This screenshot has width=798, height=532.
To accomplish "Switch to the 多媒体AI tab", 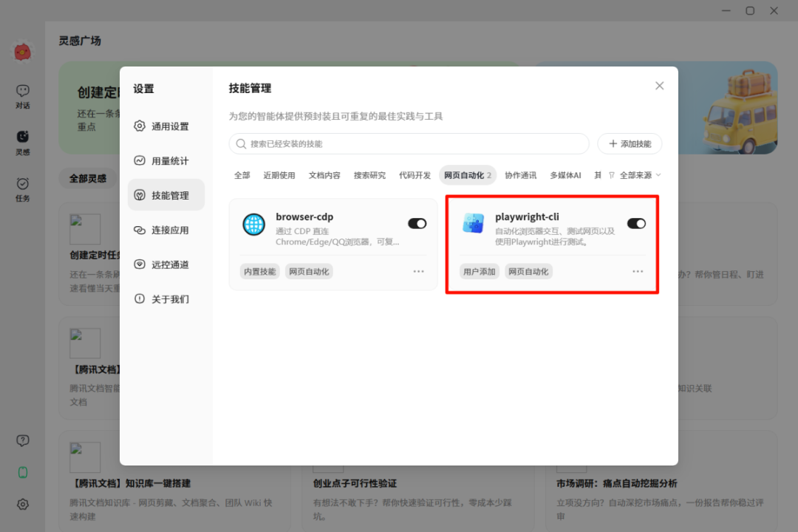I will point(565,175).
